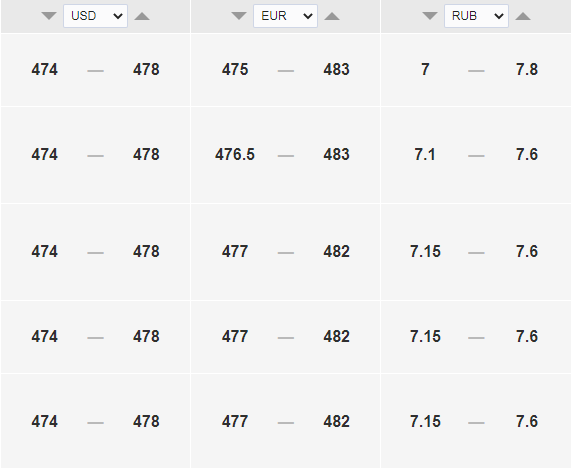Sort EUR column descending with down arrow
The width and height of the screenshot is (571, 468).
click(239, 16)
